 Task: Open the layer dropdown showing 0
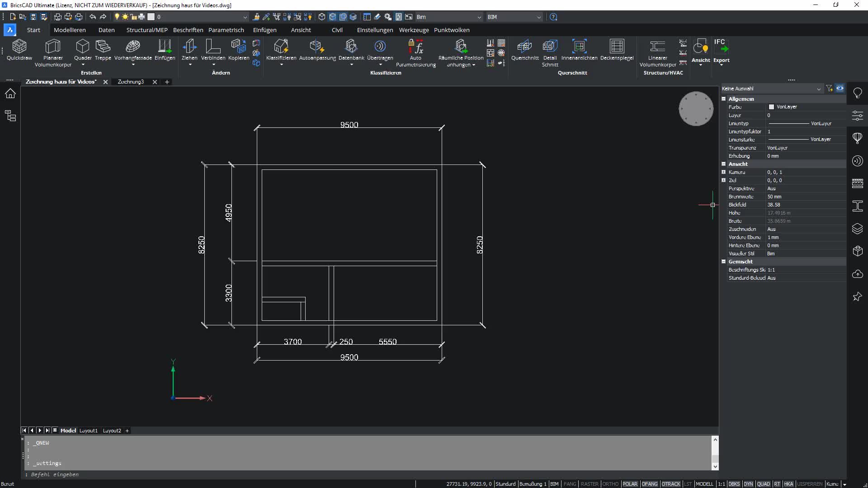202,17
